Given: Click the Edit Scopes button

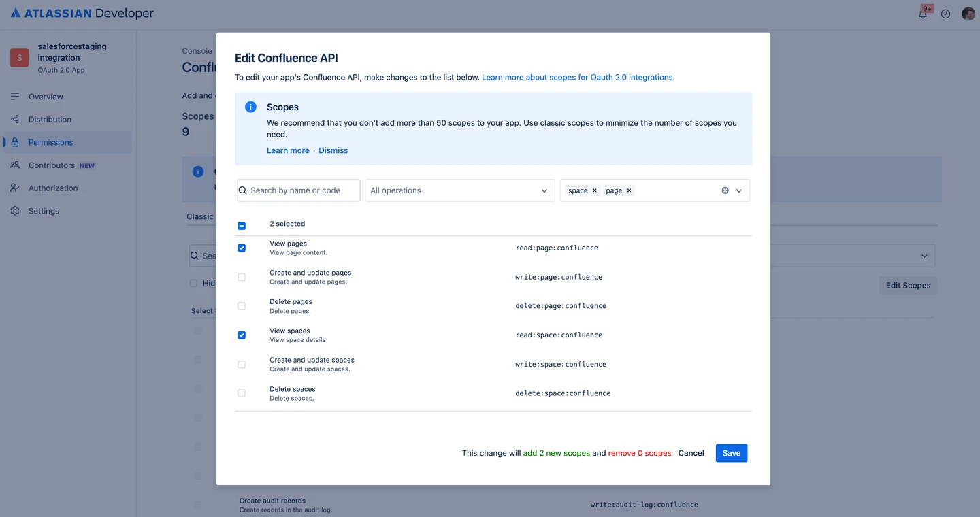Looking at the screenshot, I should (908, 286).
